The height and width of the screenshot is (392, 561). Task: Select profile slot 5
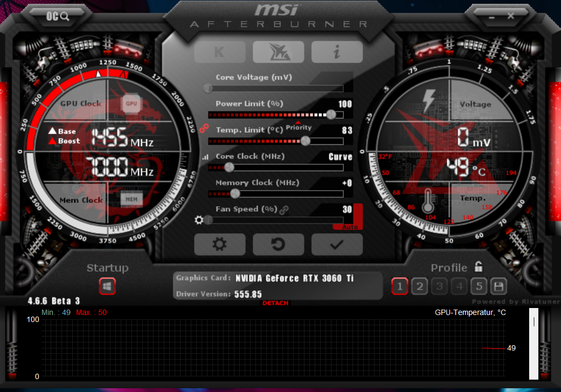click(479, 286)
